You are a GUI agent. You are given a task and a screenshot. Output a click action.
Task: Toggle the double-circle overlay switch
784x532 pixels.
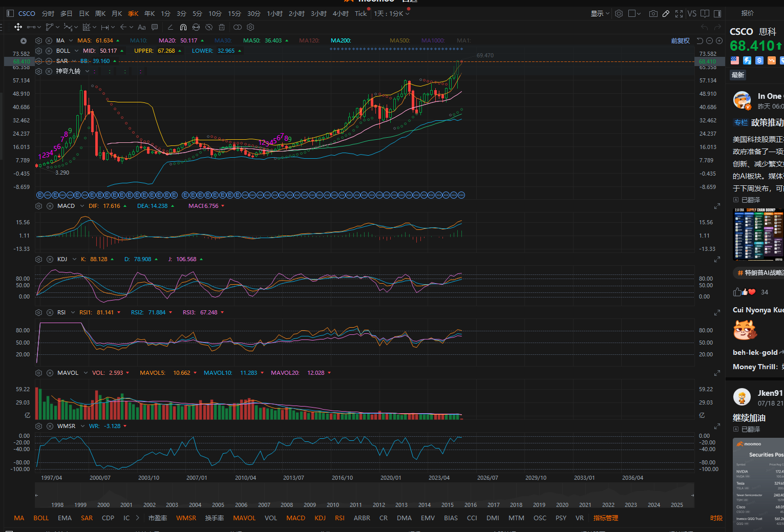(238, 27)
